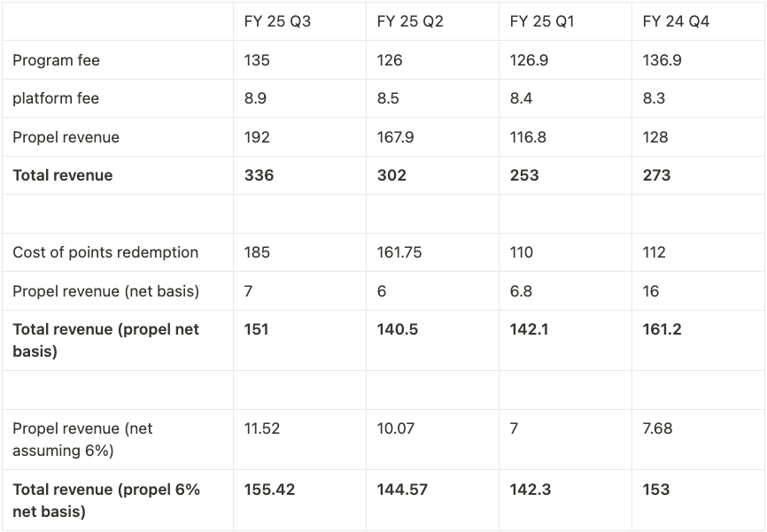Select the 161.2 total revenue cell
This screenshot has width=767, height=532.
point(661,329)
